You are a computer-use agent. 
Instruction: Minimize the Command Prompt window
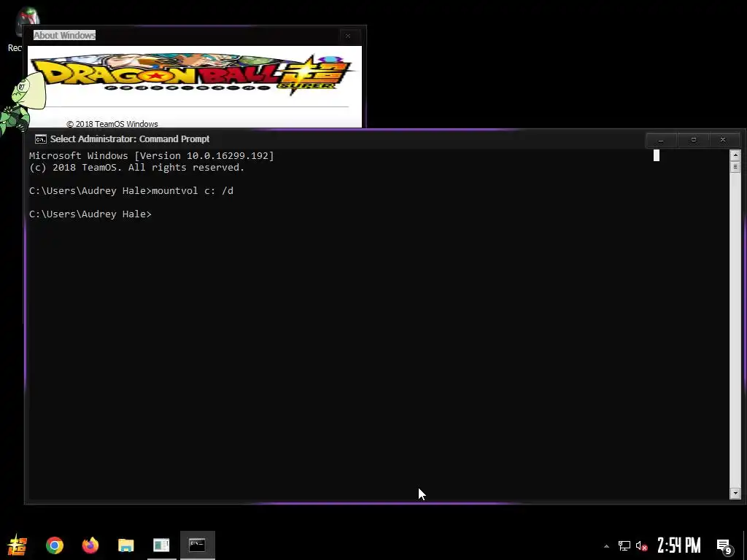(x=661, y=140)
